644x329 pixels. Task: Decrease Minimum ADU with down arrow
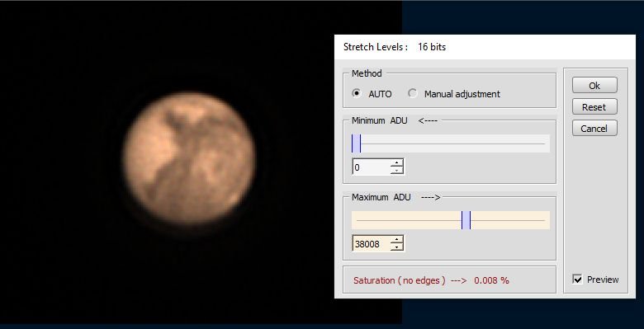click(x=397, y=171)
